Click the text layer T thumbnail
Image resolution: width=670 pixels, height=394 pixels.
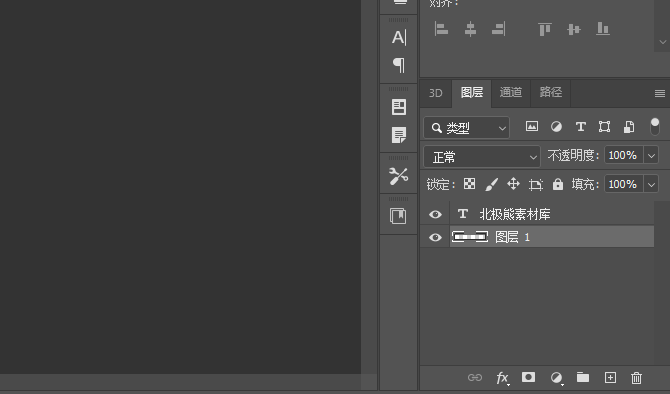point(462,214)
